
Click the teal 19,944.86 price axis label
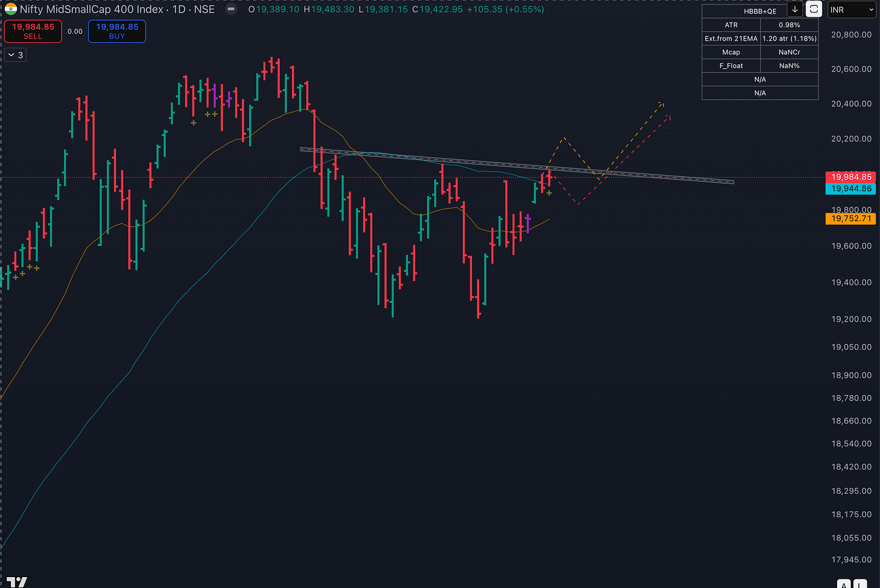852,189
